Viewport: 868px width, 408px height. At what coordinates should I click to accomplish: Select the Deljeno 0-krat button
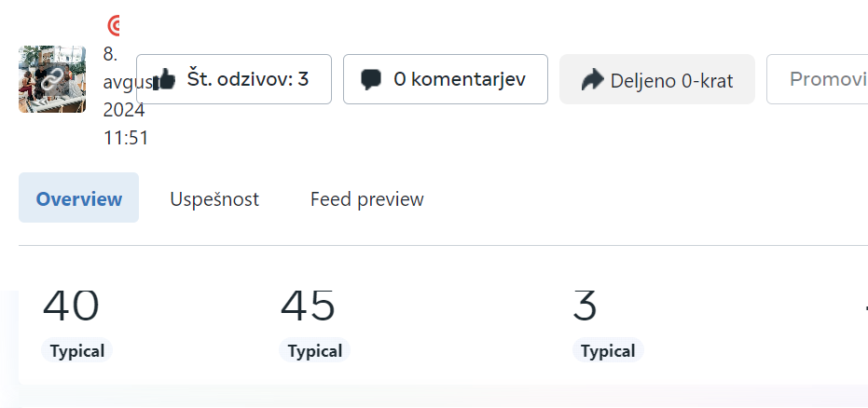click(657, 79)
